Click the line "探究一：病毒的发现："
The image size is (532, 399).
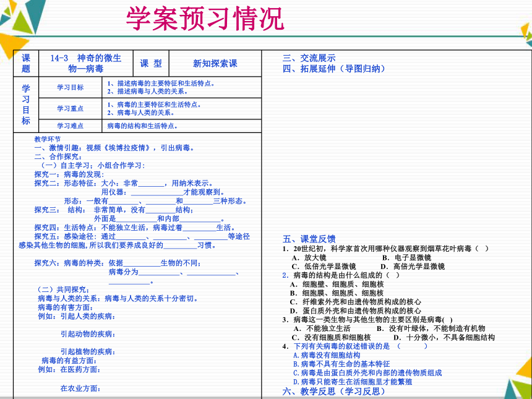coord(69,174)
